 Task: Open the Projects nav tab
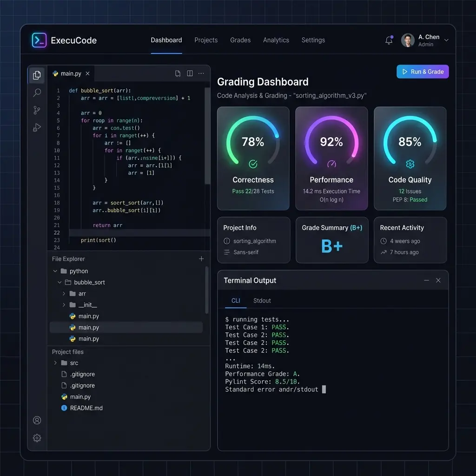click(x=206, y=40)
